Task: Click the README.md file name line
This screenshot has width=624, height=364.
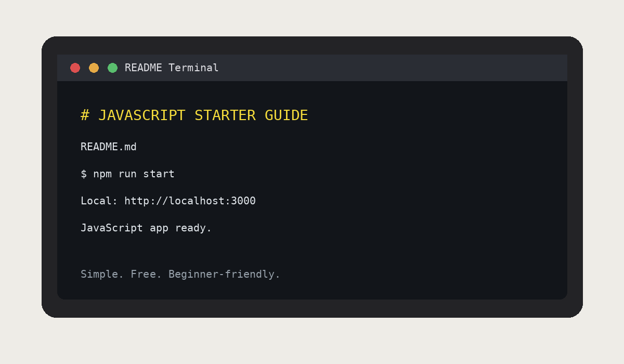Action: click(x=108, y=147)
